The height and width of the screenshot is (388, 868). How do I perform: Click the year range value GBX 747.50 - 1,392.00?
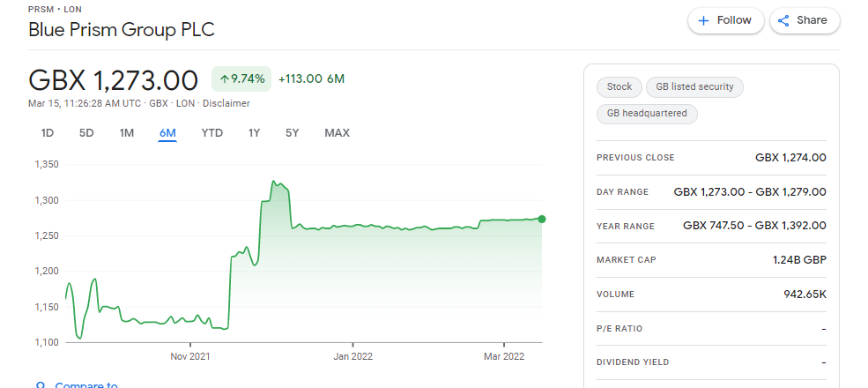point(754,226)
